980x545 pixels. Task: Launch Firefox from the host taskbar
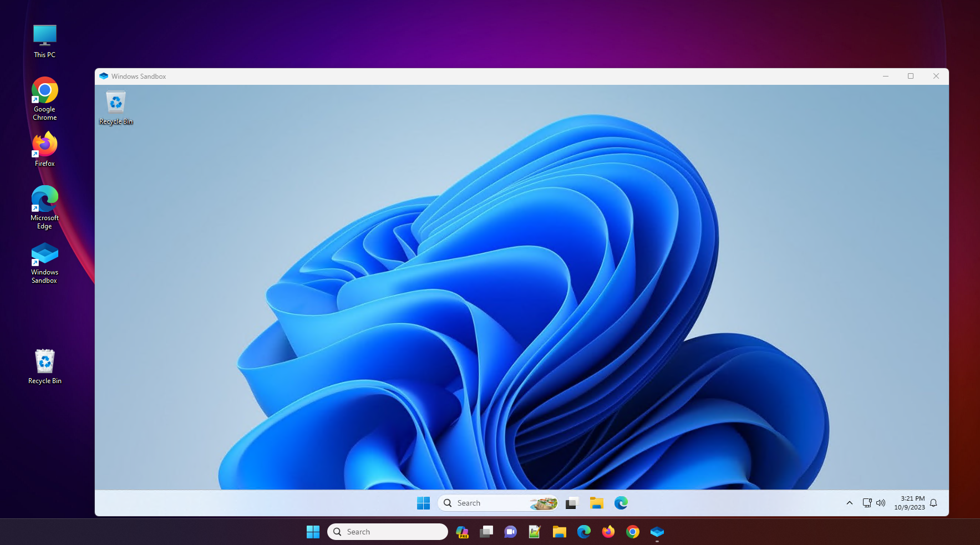click(x=608, y=532)
